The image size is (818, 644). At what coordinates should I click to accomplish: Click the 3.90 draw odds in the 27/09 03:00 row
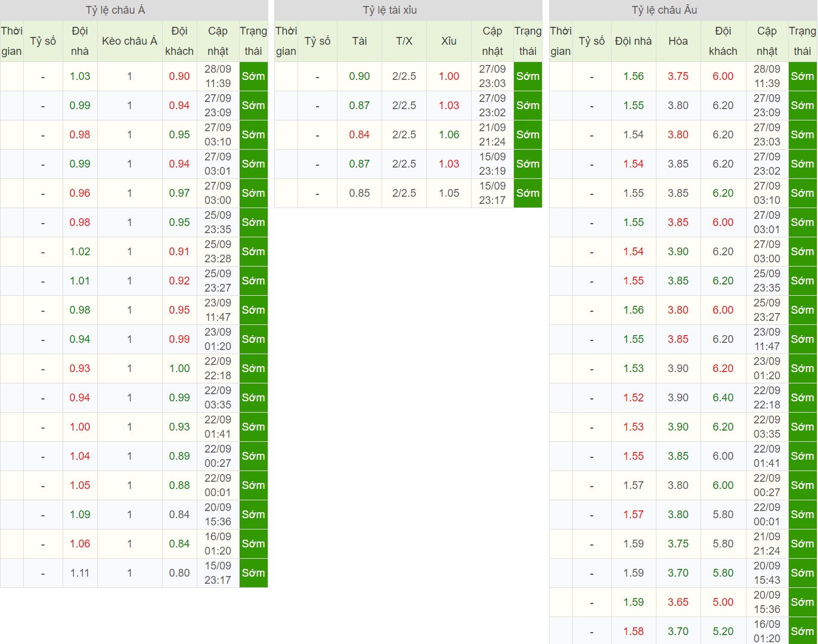(678, 252)
